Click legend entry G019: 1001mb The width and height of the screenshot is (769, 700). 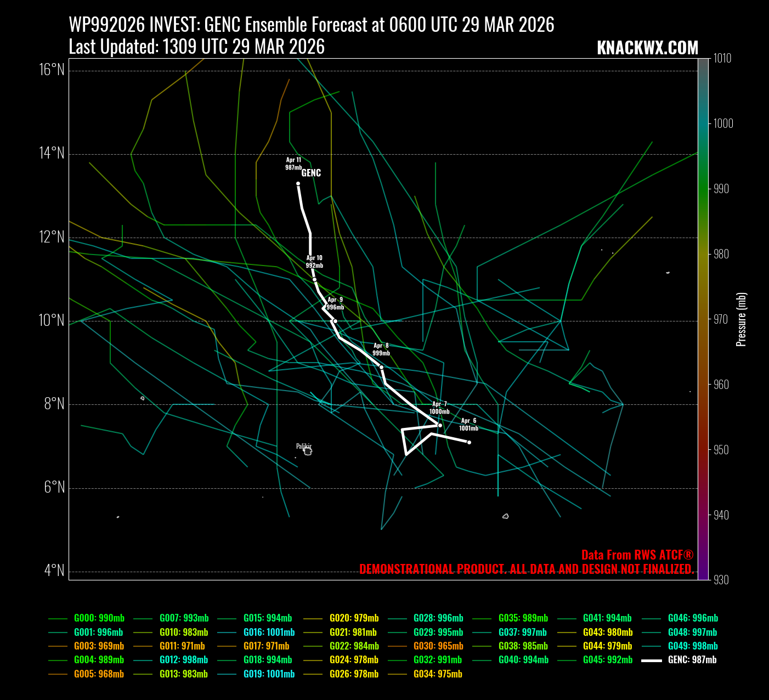[x=269, y=674]
